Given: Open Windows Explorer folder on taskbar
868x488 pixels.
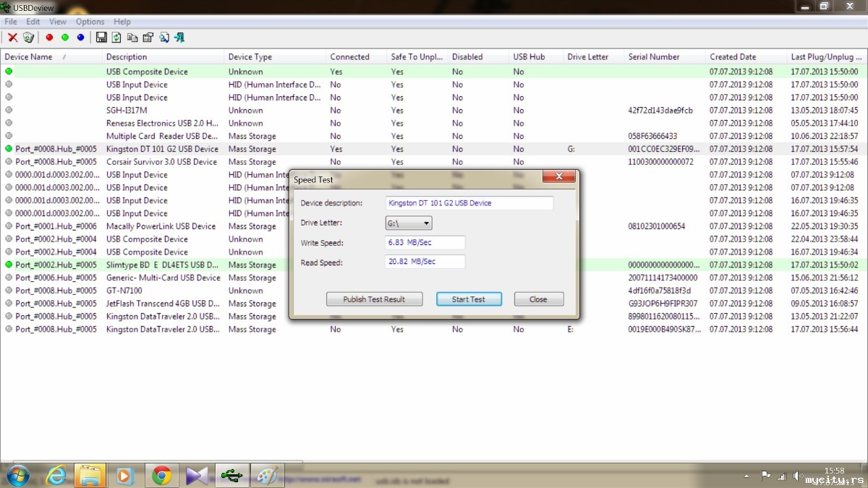Looking at the screenshot, I should (91, 475).
